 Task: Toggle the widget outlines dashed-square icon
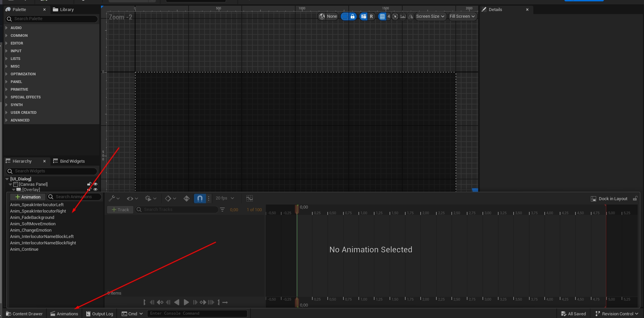click(x=345, y=16)
